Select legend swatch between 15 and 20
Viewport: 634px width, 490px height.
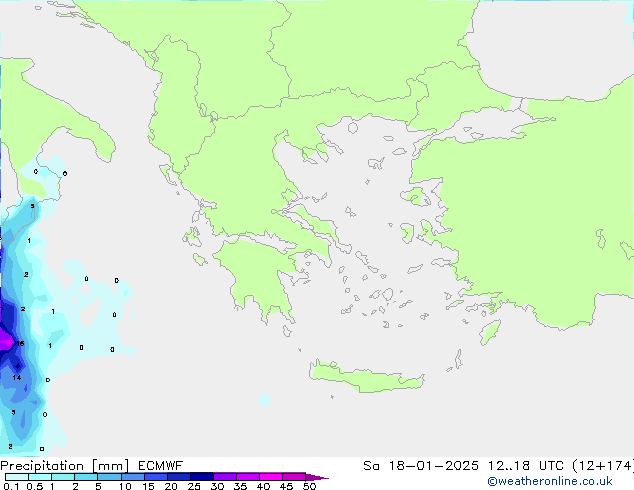pos(156,477)
